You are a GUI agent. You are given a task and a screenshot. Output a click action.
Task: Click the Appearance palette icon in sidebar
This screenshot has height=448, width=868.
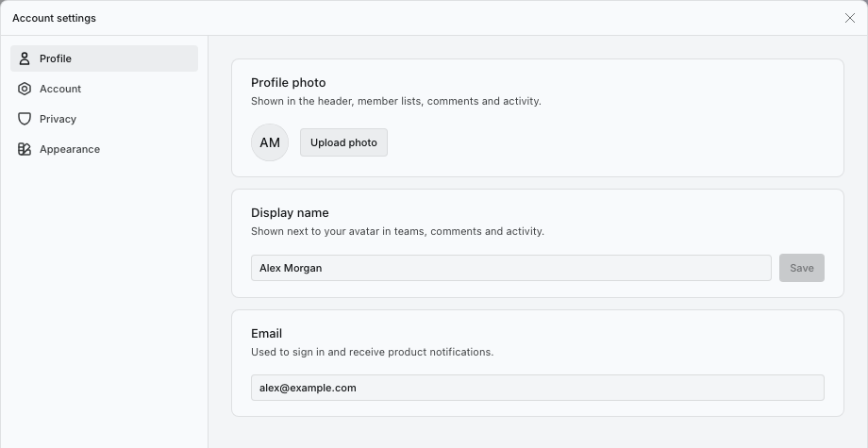(25, 149)
